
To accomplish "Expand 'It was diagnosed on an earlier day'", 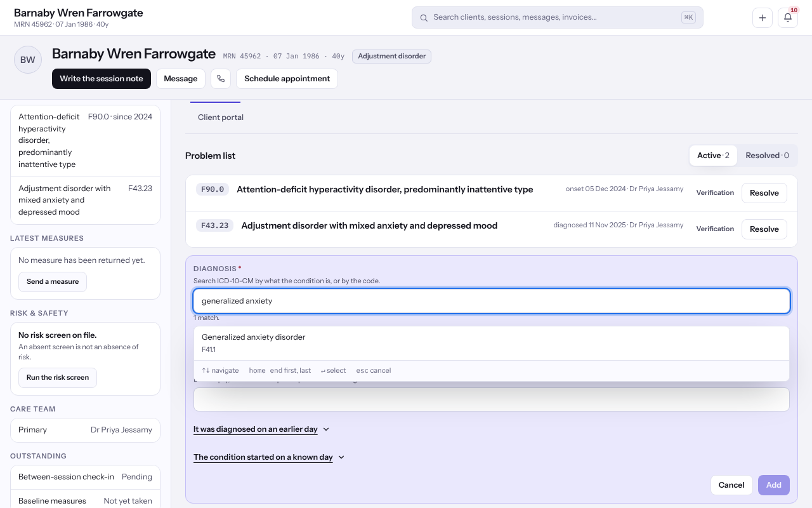I will (261, 429).
